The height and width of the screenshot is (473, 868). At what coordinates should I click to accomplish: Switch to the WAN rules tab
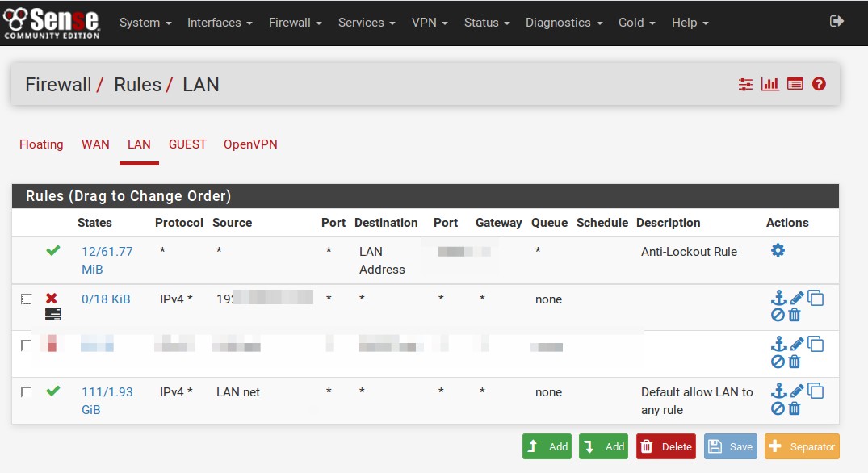point(95,144)
